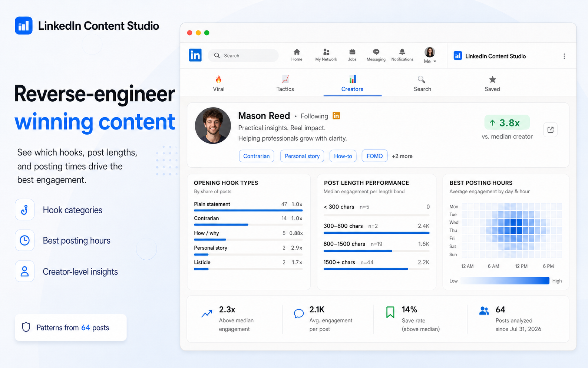Click the Wed row label in heatmap
Image resolution: width=588 pixels, height=368 pixels.
(x=454, y=223)
